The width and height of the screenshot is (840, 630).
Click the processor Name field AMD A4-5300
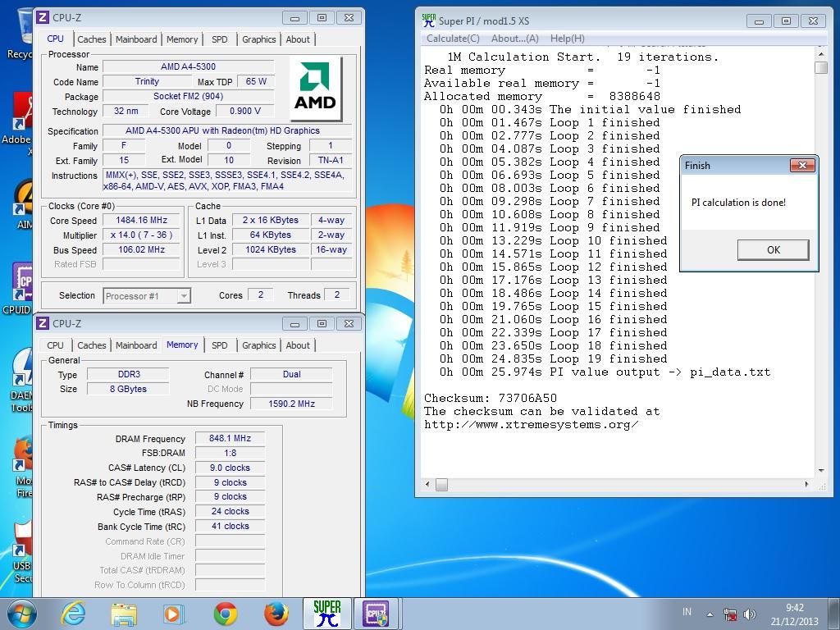[188, 66]
